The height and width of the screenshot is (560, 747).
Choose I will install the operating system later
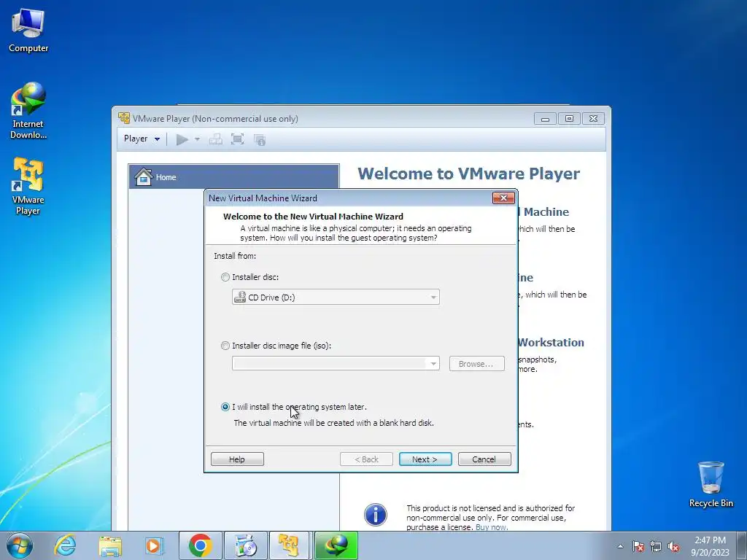[x=225, y=407]
